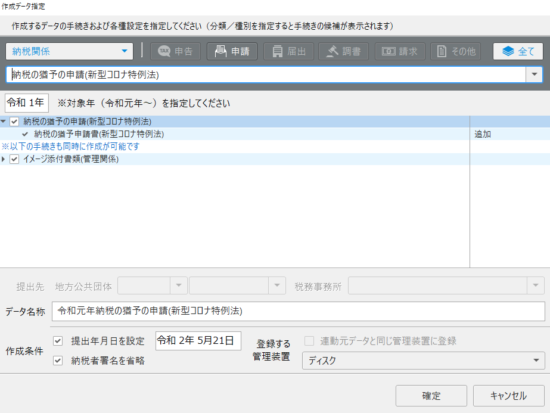Open the 納税関係 category dropdown
This screenshot has height=413, width=550.
pyautogui.click(x=69, y=51)
